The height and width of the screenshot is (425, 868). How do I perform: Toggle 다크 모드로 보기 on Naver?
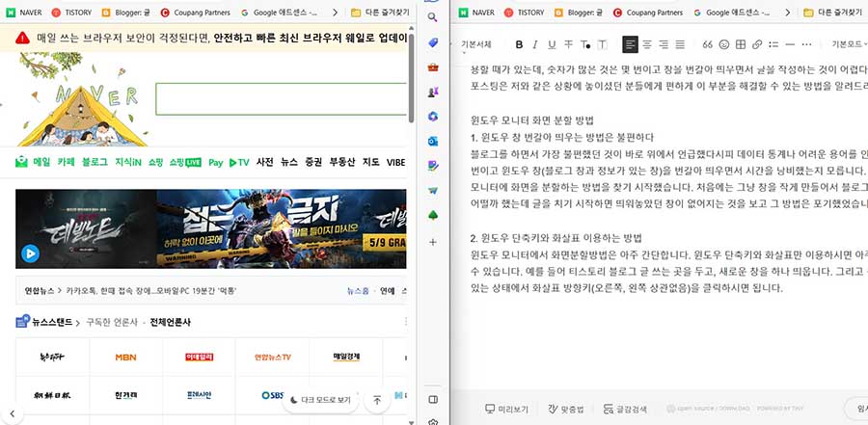[x=320, y=400]
